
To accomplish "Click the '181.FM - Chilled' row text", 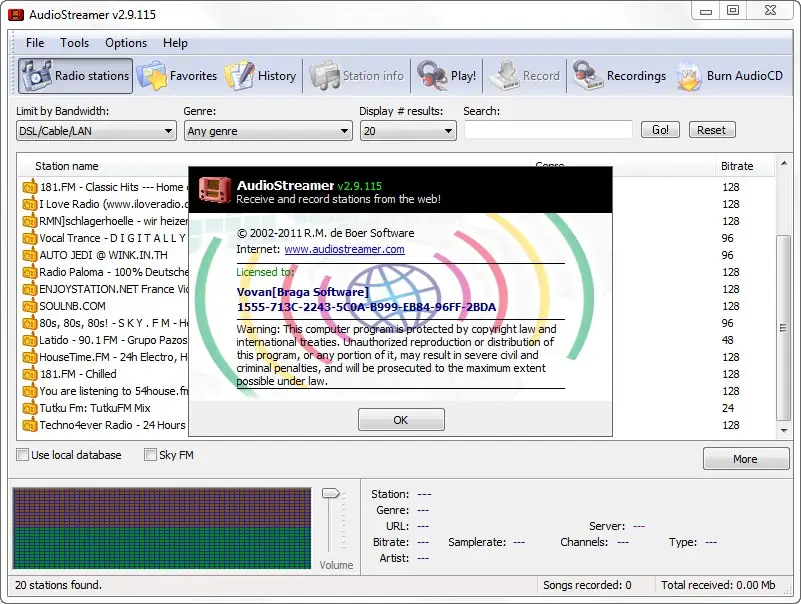I will [78, 374].
